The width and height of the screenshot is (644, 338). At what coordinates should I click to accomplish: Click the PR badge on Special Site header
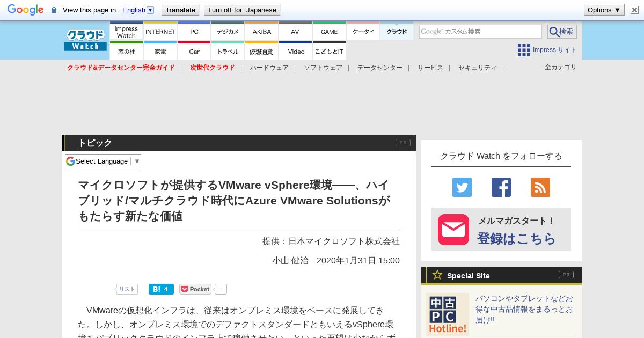566,275
